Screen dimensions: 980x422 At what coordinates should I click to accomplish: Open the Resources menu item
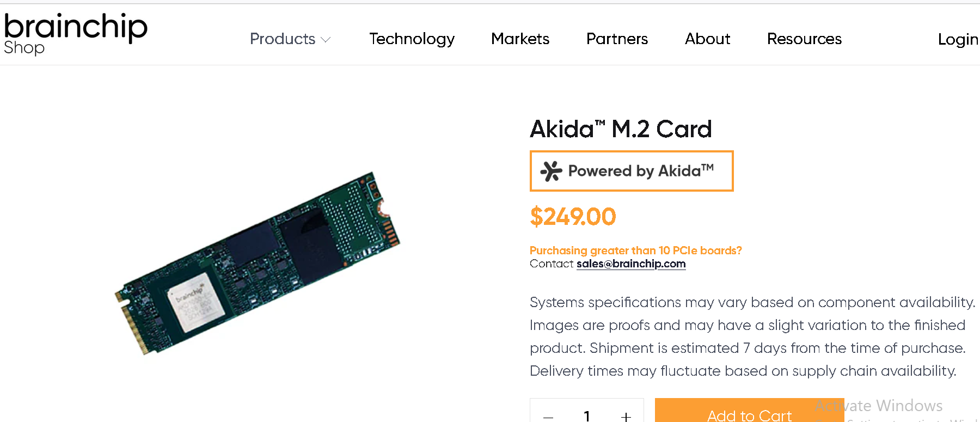[x=804, y=39]
